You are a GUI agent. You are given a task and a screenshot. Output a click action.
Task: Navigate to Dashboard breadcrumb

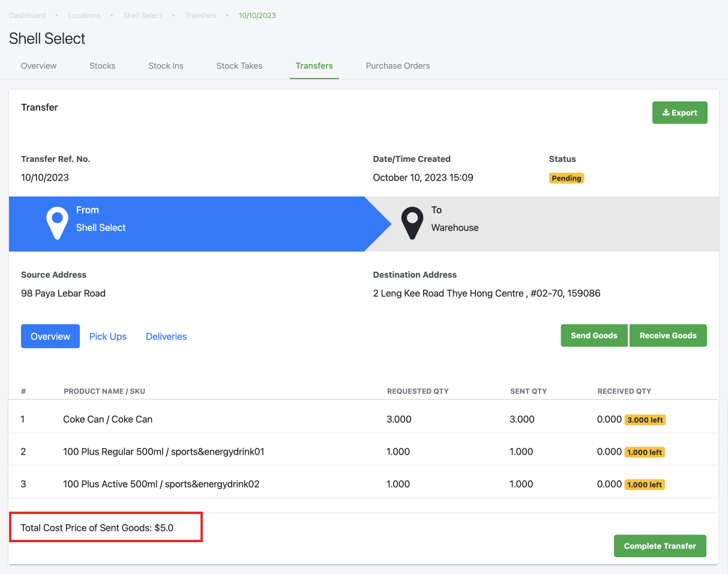(x=27, y=16)
